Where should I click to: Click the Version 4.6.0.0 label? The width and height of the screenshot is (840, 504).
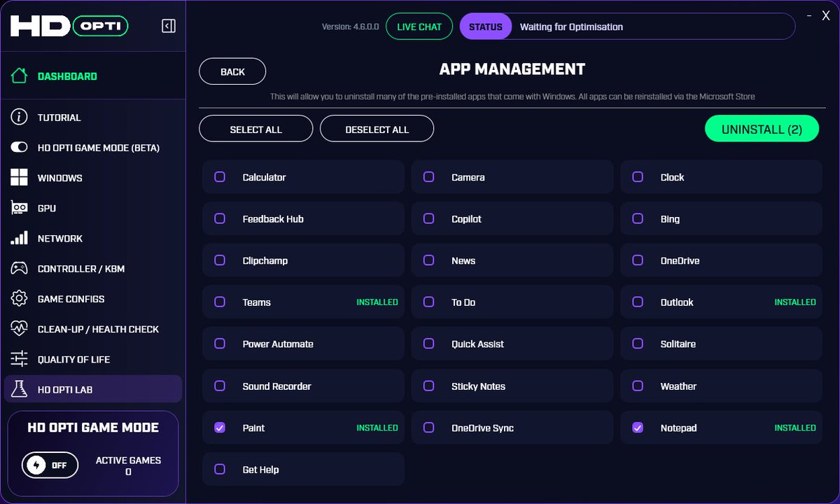click(x=350, y=27)
